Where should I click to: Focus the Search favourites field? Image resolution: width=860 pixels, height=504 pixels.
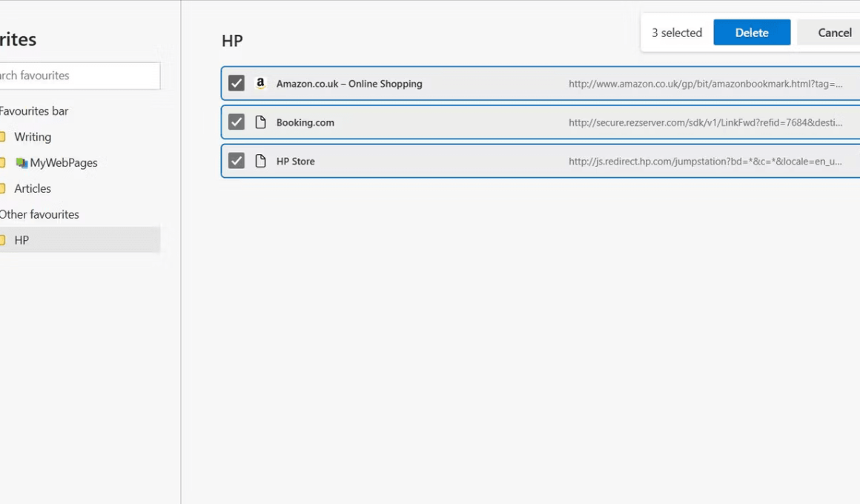(79, 76)
